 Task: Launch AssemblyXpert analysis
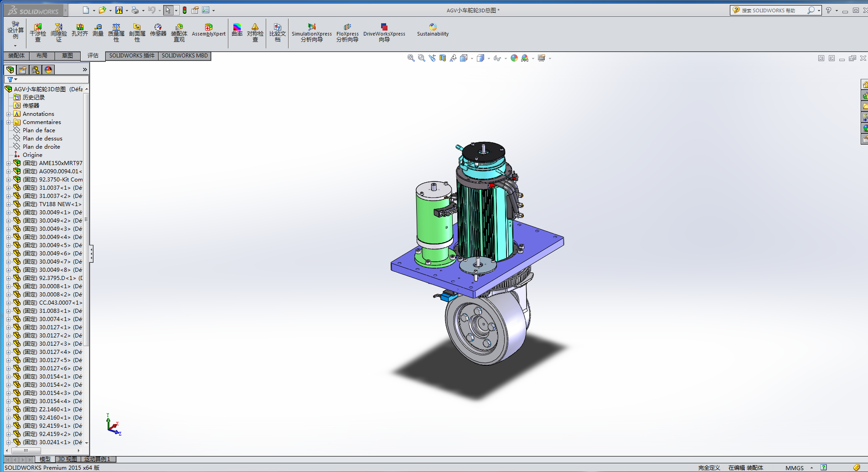click(209, 30)
